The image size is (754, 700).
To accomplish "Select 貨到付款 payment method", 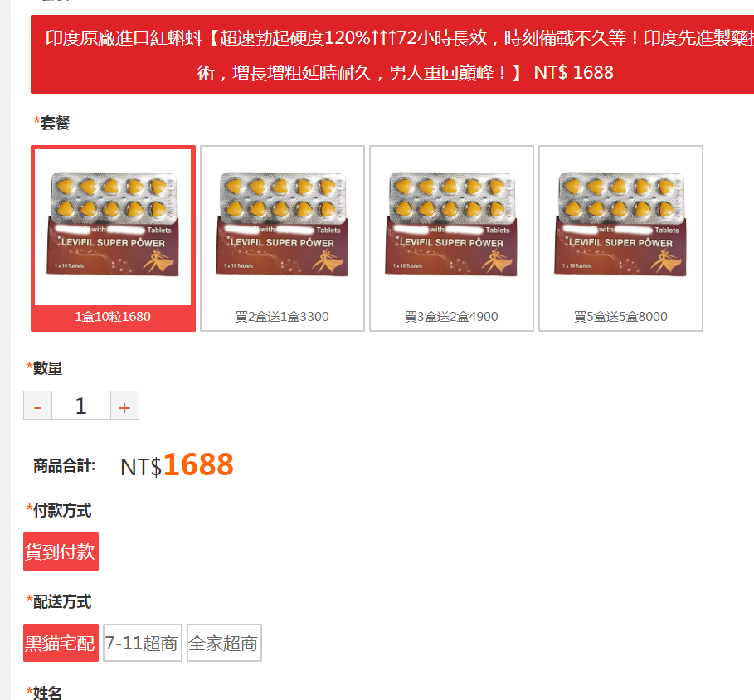I will [x=61, y=552].
